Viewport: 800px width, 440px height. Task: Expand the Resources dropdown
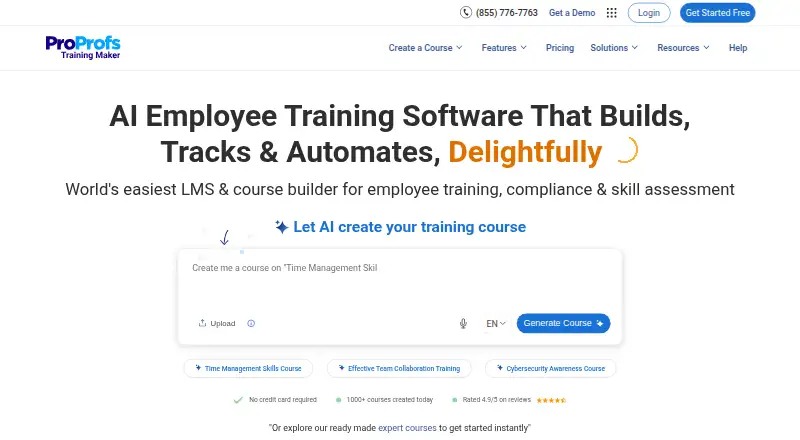[x=683, y=47]
